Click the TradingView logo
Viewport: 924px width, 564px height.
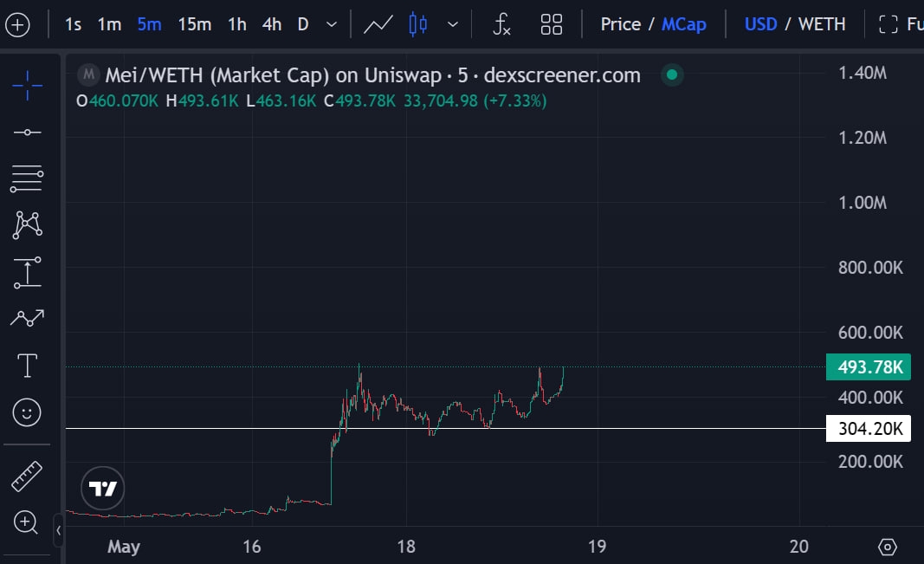pos(102,489)
